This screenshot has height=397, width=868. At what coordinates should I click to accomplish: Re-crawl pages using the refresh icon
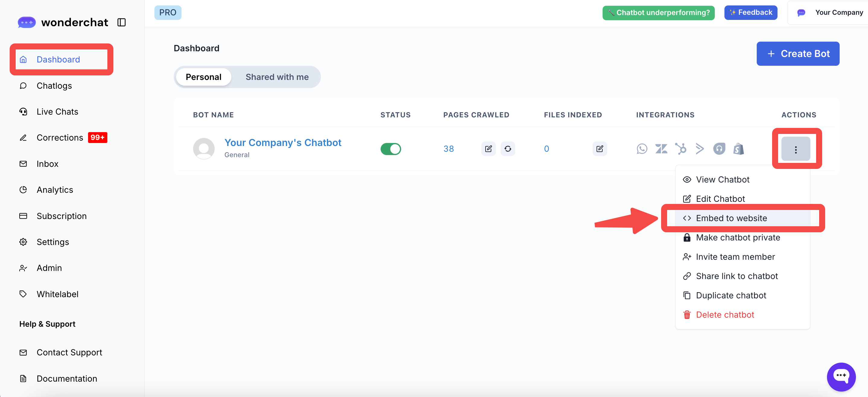pos(508,149)
